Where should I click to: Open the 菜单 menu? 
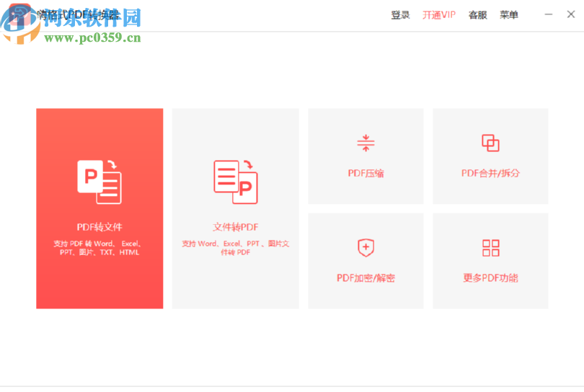click(509, 15)
